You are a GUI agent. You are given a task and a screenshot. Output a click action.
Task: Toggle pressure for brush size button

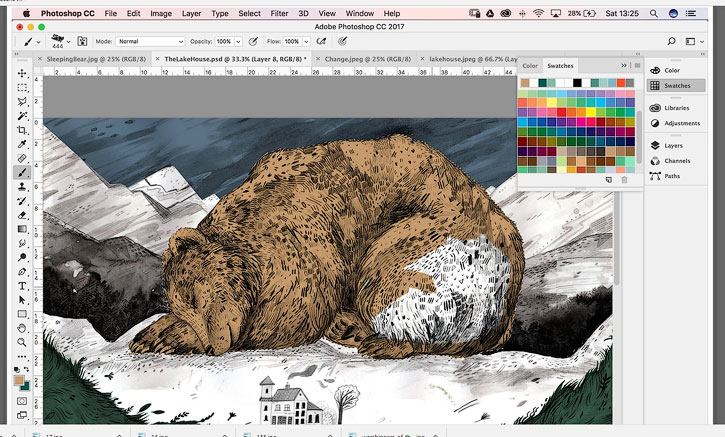[x=342, y=42]
